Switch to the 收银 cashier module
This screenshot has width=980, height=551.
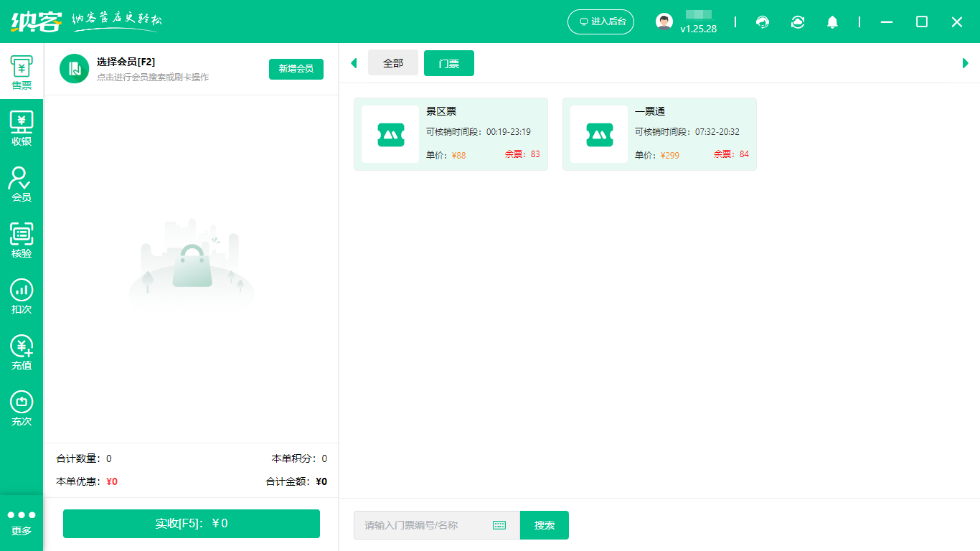pyautogui.click(x=22, y=128)
